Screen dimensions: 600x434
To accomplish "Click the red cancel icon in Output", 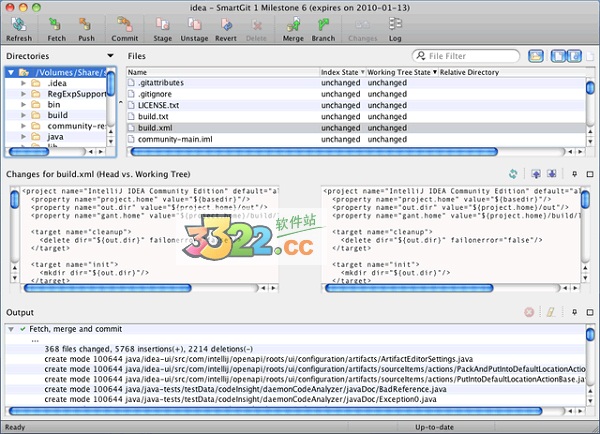I will (529, 312).
